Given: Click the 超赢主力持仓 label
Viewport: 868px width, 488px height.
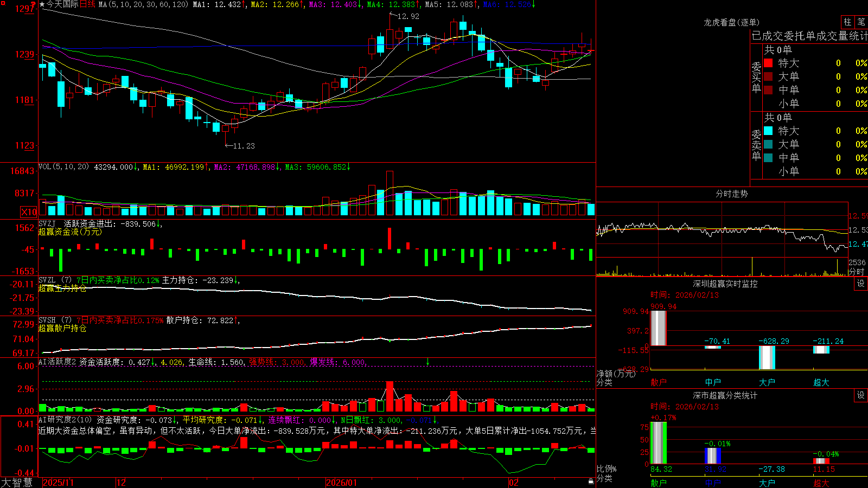Looking at the screenshot, I should coord(62,288).
